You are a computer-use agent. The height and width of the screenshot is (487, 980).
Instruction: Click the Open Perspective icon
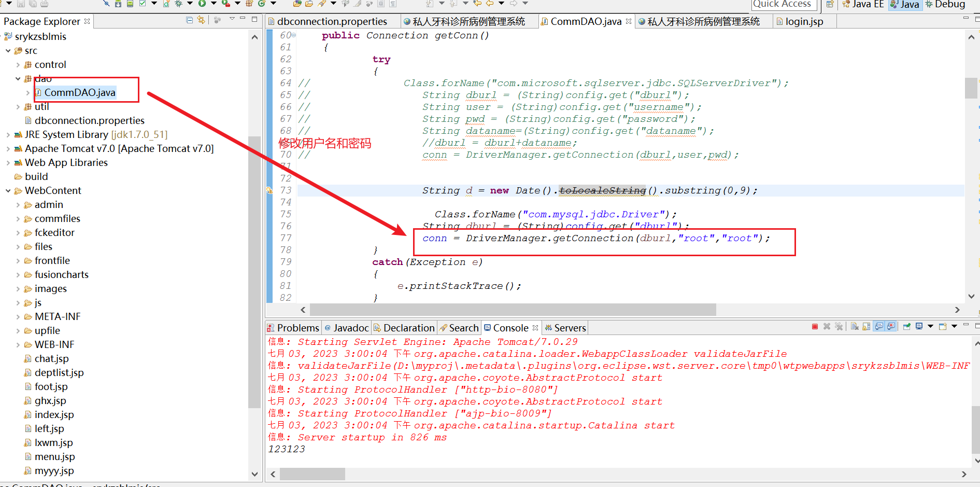point(830,4)
